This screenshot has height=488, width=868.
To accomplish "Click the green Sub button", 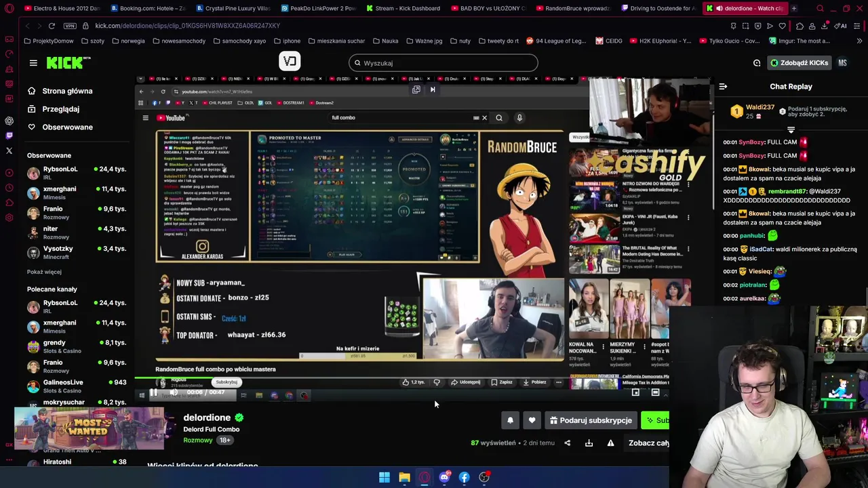I will pos(655,420).
